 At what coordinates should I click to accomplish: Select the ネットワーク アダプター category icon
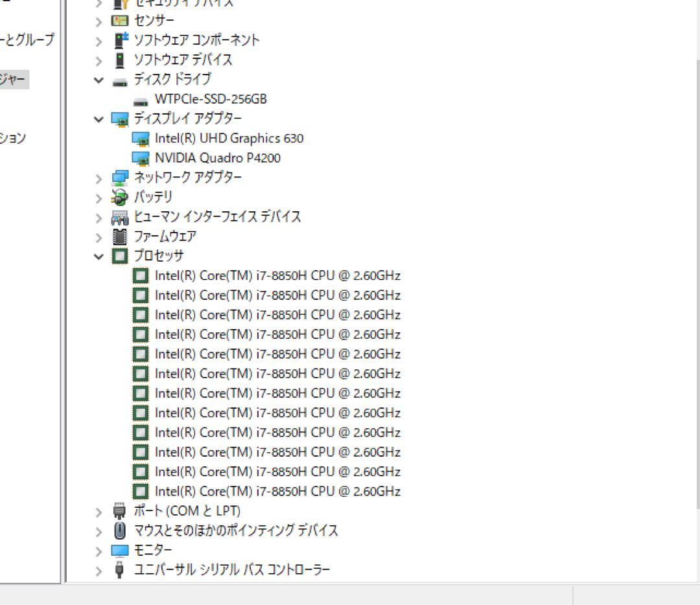(x=119, y=177)
